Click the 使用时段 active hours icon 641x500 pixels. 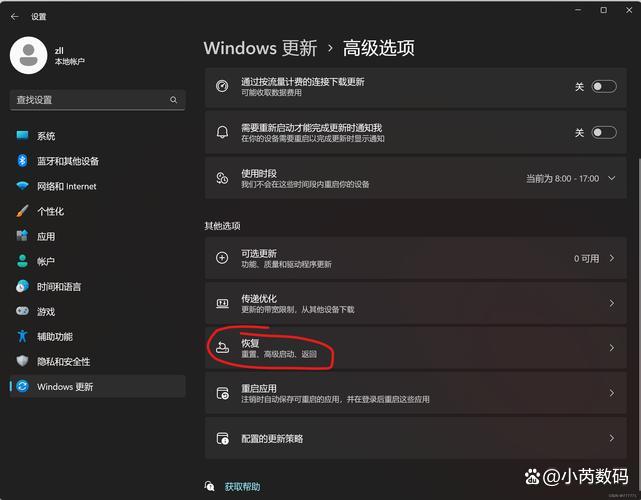(x=222, y=178)
